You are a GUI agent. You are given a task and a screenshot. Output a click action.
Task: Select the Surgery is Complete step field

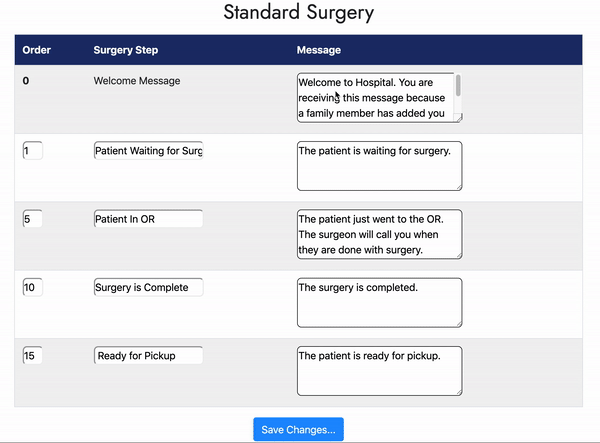(x=148, y=288)
